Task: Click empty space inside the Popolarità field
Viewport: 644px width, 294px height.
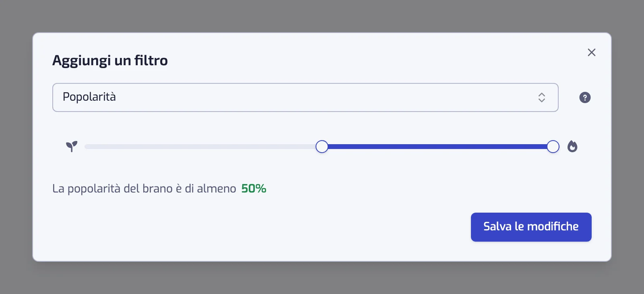Action: pyautogui.click(x=322, y=97)
